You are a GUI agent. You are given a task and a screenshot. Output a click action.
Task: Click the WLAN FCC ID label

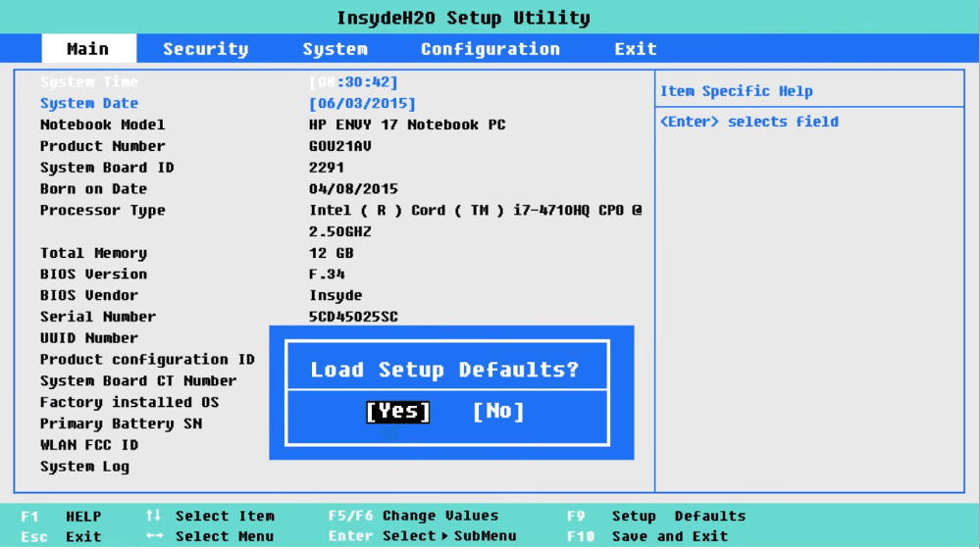point(88,445)
